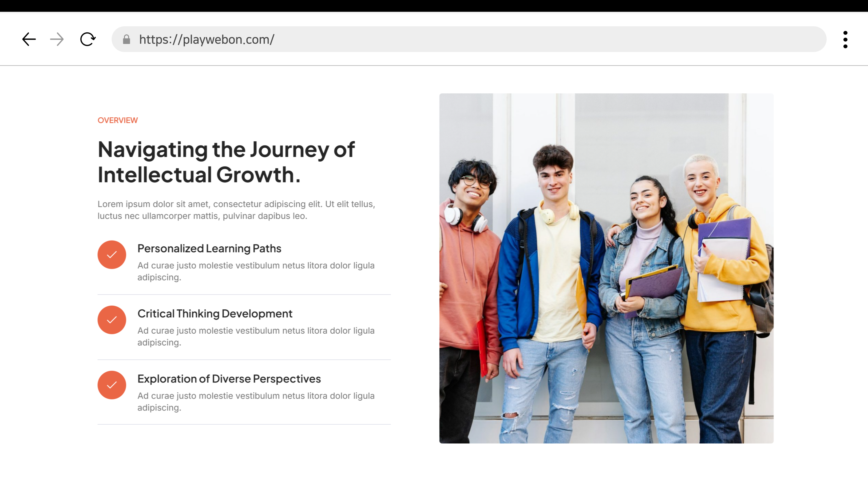Click the browser forward arrow
This screenshot has width=868, height=488.
coord(57,39)
